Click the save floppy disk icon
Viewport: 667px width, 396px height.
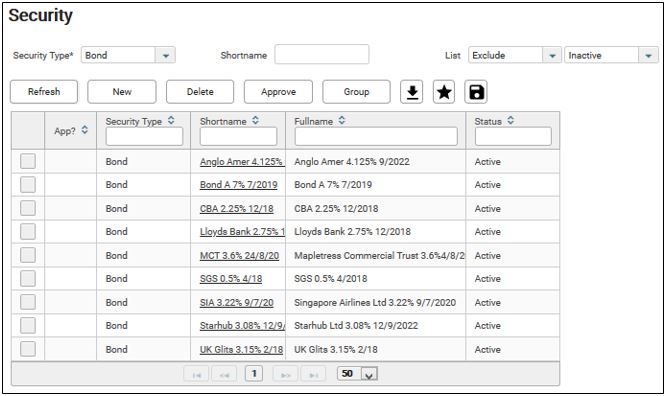click(x=476, y=92)
